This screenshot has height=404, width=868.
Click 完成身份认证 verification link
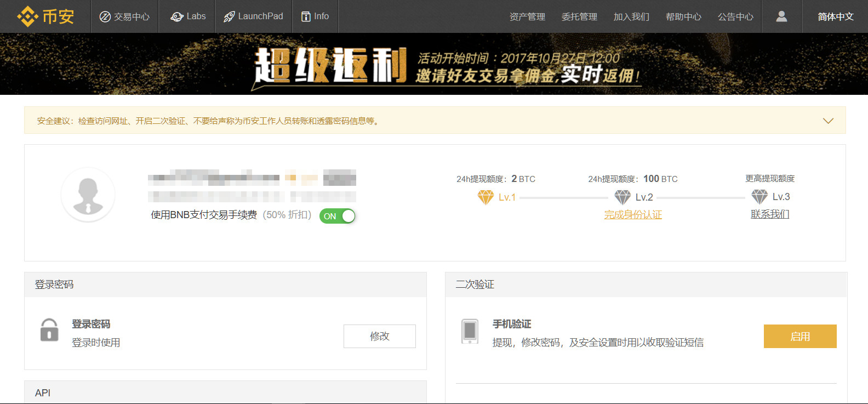(633, 215)
